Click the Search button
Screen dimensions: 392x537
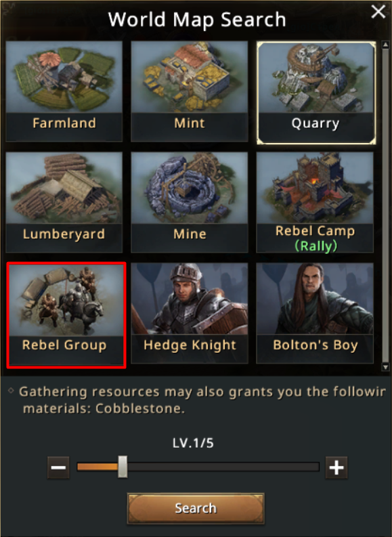pyautogui.click(x=196, y=509)
